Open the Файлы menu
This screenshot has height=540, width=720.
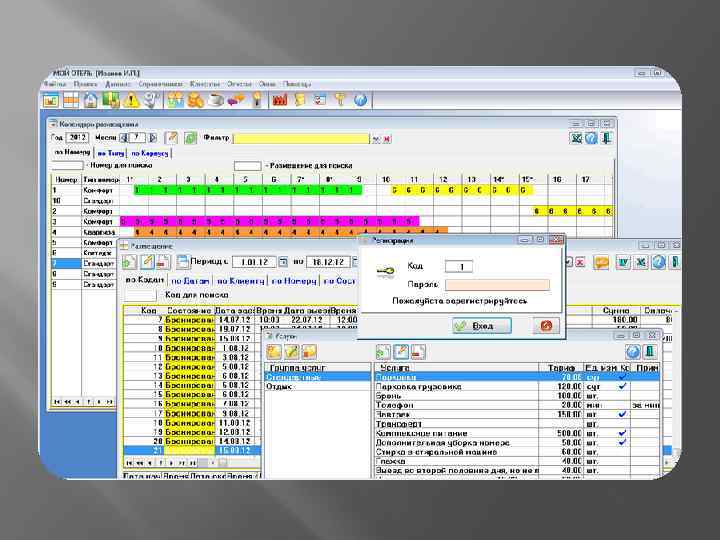(56, 84)
